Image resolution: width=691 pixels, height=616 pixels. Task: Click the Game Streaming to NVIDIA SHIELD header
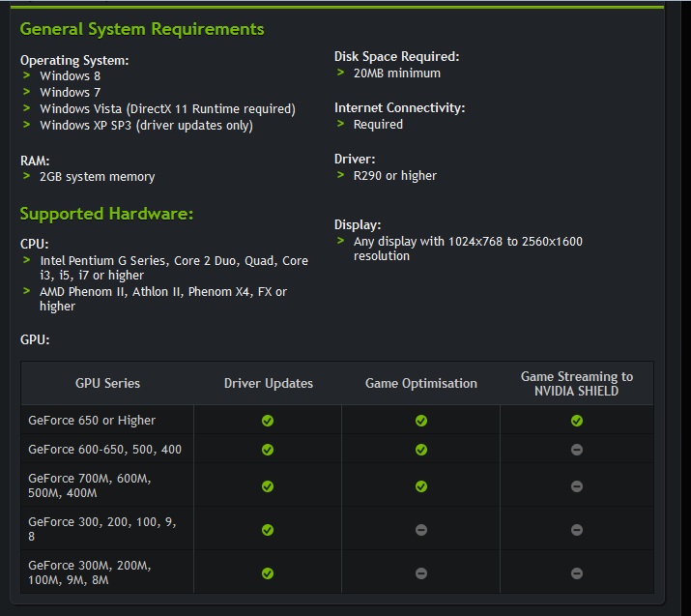coord(577,384)
